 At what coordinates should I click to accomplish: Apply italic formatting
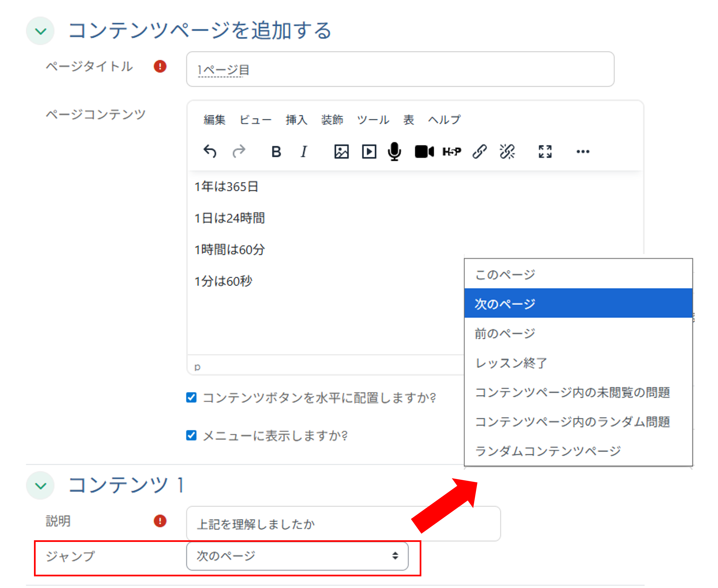[x=304, y=151]
